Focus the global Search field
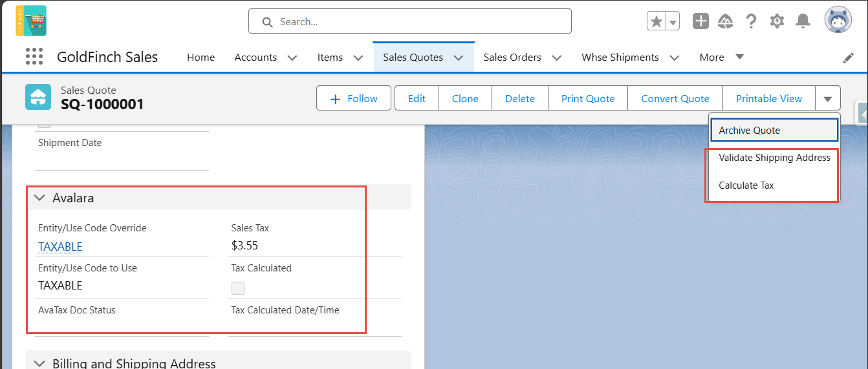 click(x=410, y=21)
